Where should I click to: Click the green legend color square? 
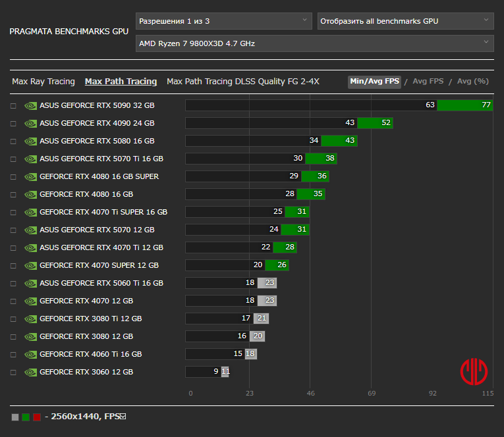pyautogui.click(x=26, y=417)
